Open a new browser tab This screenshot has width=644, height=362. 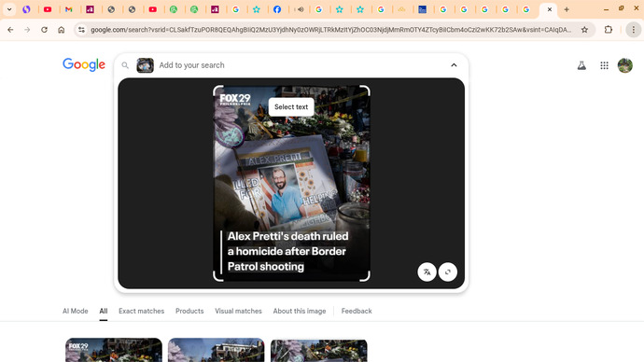click(x=567, y=9)
